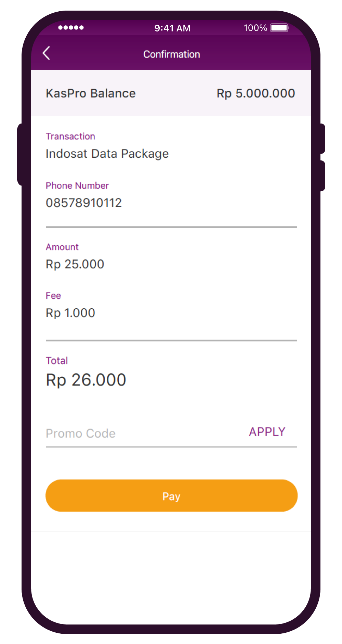Viewport: 342px width, 644px height.
Task: Click the Phone Number field label
Action: pos(77,185)
